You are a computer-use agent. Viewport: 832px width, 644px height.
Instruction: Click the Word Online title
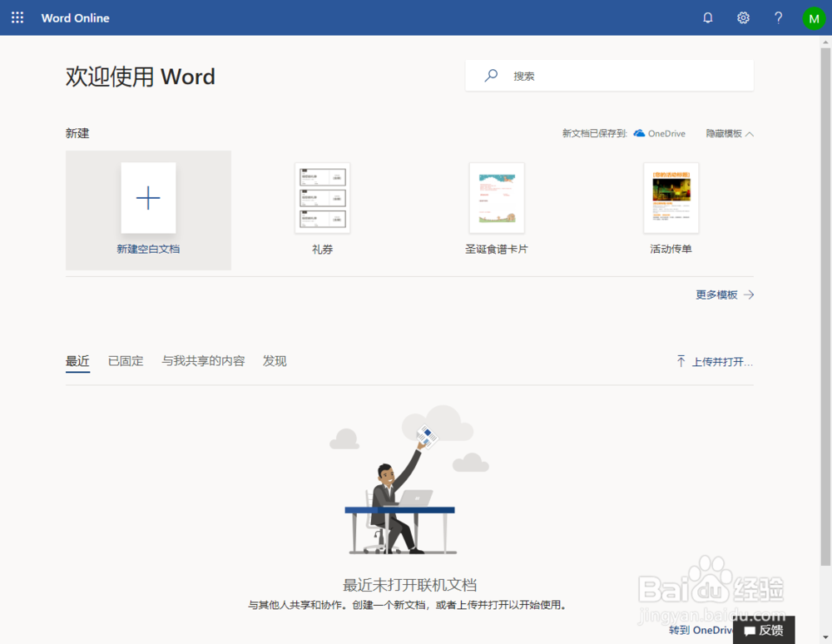pos(76,18)
